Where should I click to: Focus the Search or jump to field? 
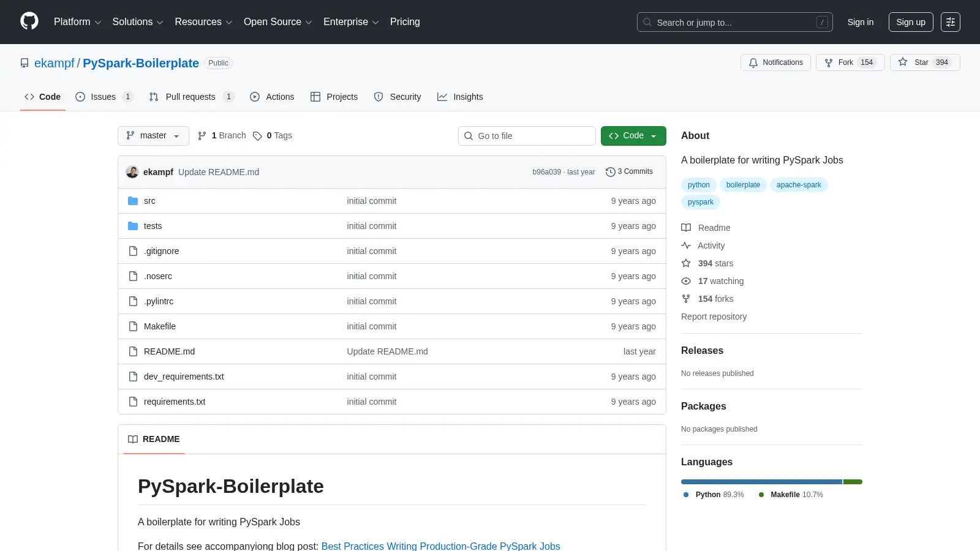[735, 22]
